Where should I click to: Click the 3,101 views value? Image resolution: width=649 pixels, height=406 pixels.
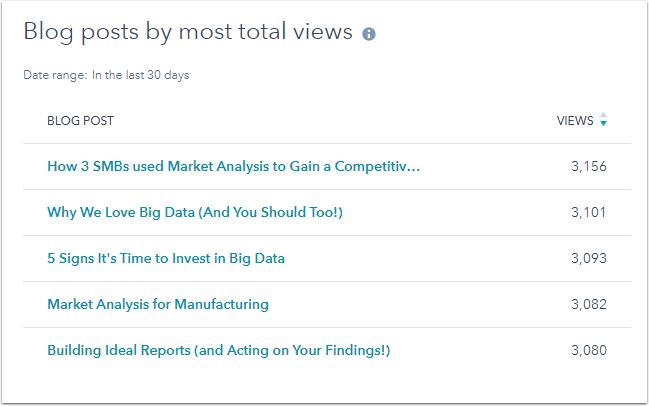click(x=588, y=212)
